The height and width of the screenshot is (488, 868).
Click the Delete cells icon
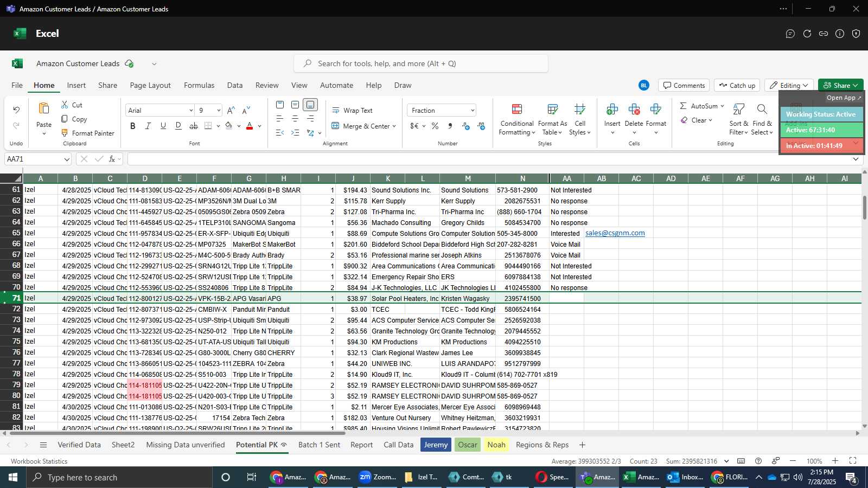click(x=634, y=110)
